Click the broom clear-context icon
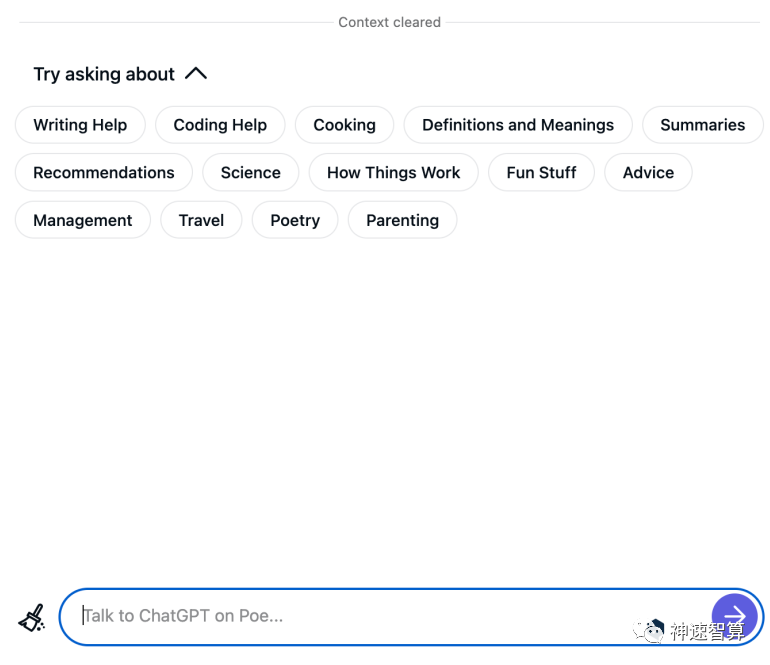The height and width of the screenshot is (665, 770). pos(32,618)
